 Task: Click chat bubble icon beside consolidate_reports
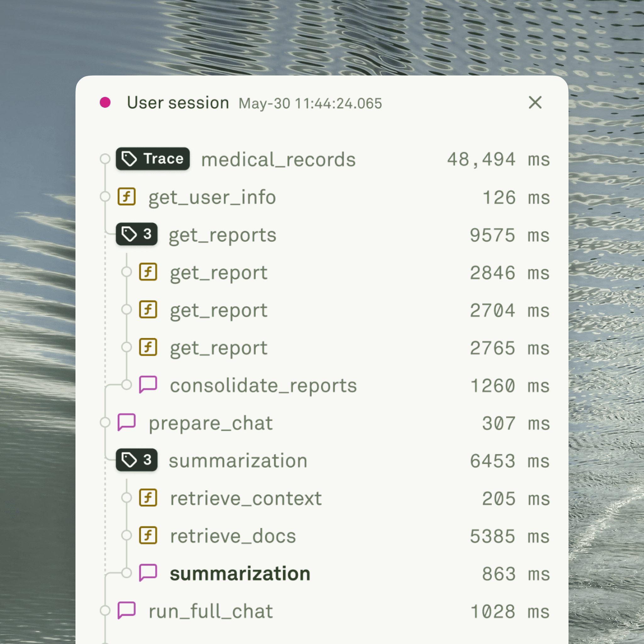pos(148,385)
